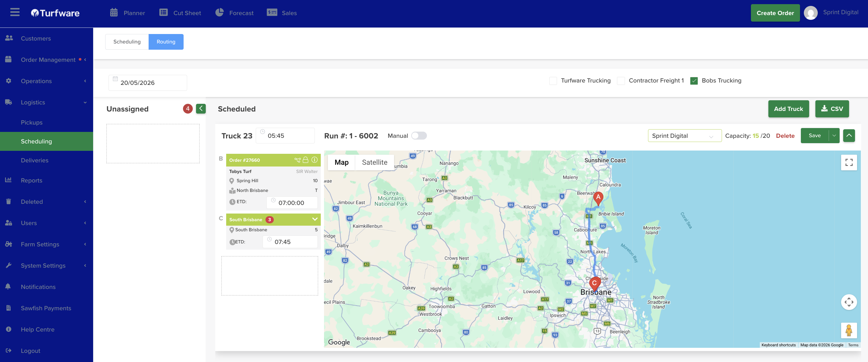This screenshot has height=362, width=868.
Task: Expand the Order Management submenu
Action: [85, 59]
